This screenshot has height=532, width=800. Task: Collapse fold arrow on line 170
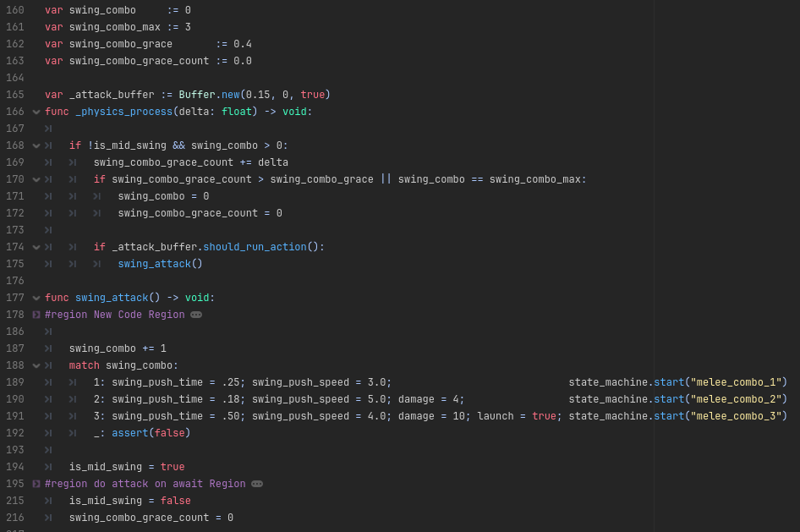pyautogui.click(x=36, y=179)
